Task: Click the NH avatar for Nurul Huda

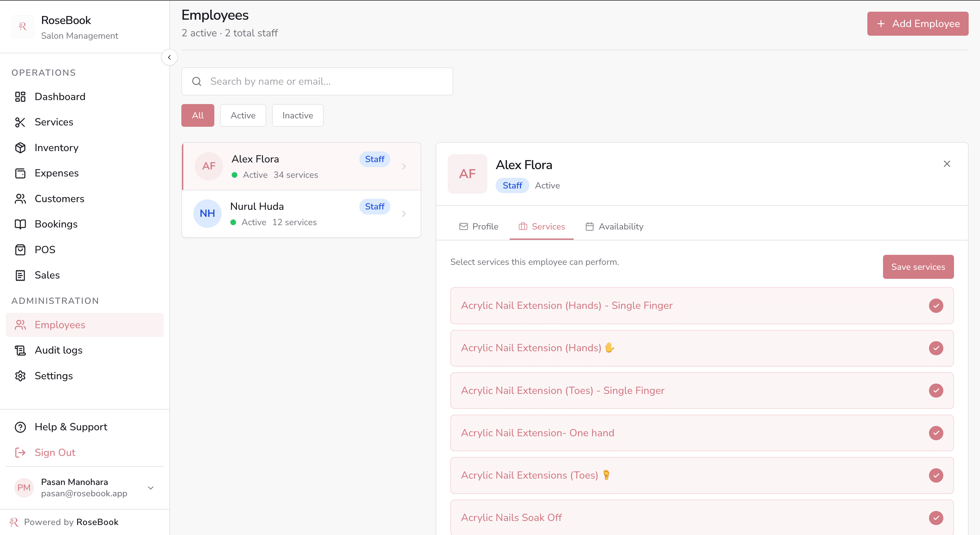Action: tap(207, 213)
